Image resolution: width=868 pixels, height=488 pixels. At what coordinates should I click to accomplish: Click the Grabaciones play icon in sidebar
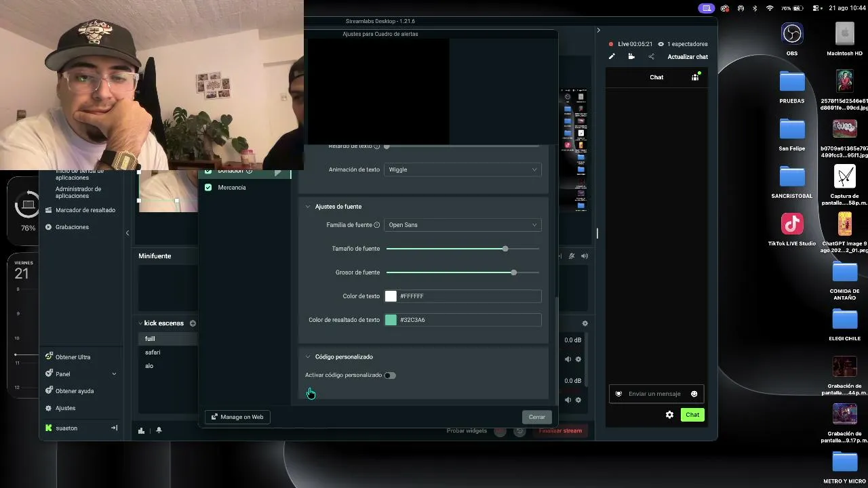pyautogui.click(x=48, y=227)
